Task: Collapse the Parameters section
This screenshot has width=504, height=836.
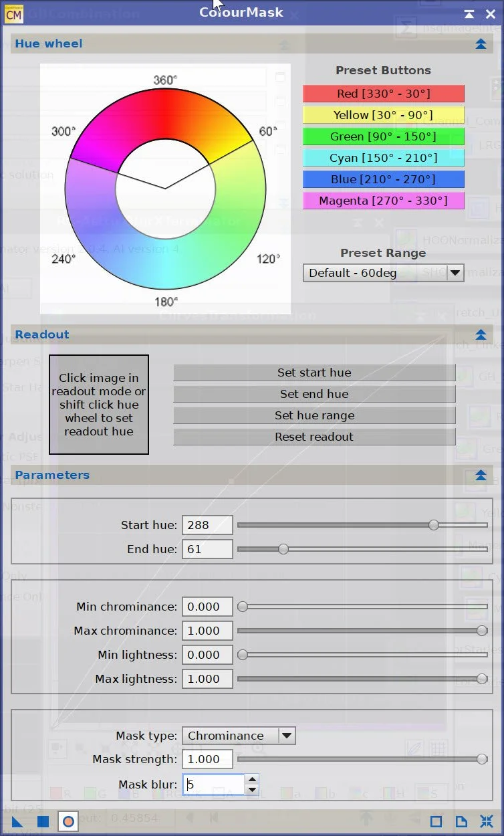Action: pyautogui.click(x=480, y=476)
